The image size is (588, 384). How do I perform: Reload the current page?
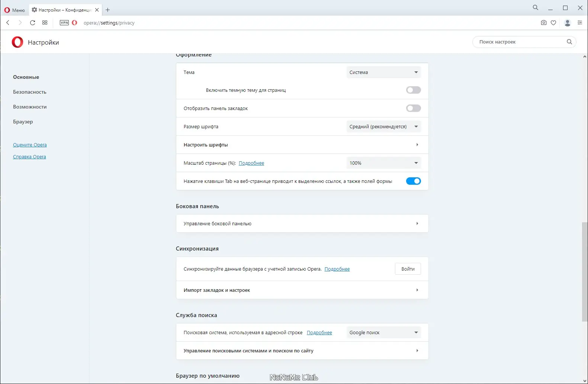tap(33, 23)
